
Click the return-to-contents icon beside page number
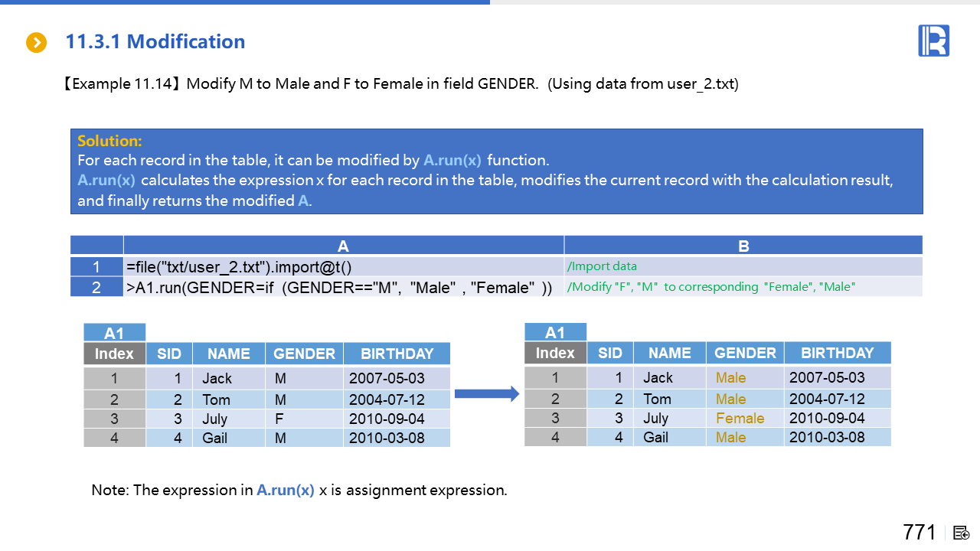[x=962, y=533]
